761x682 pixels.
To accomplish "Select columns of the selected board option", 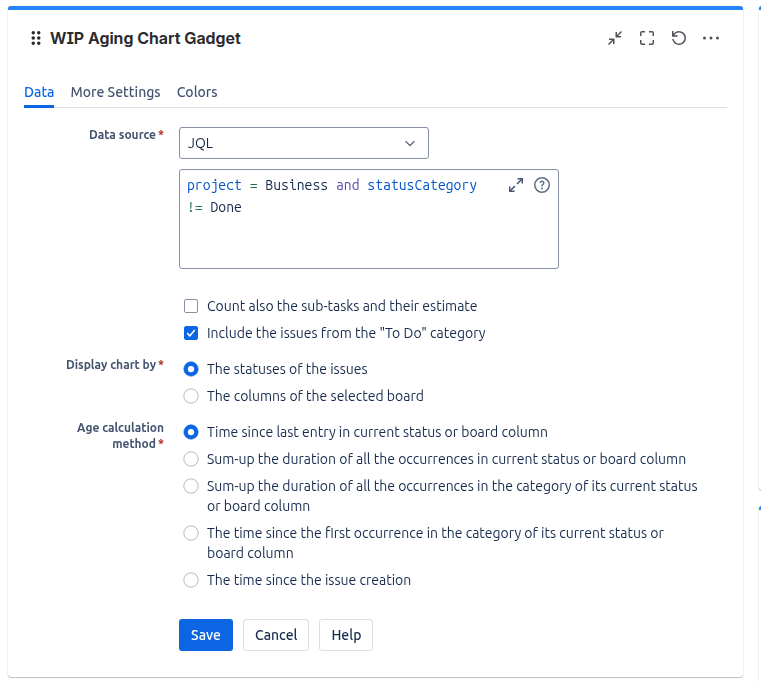I will tap(191, 396).
